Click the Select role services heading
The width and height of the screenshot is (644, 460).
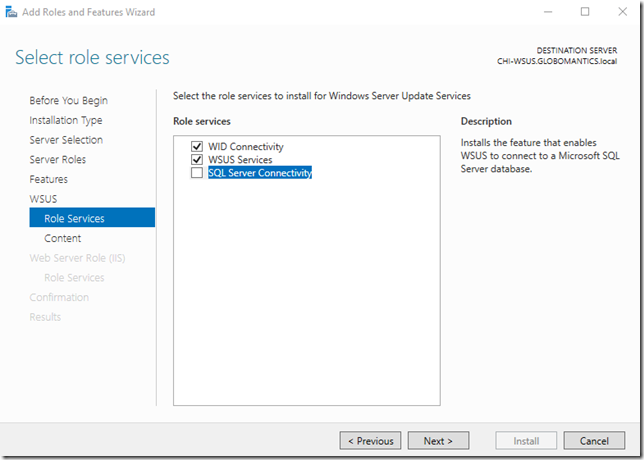point(92,57)
